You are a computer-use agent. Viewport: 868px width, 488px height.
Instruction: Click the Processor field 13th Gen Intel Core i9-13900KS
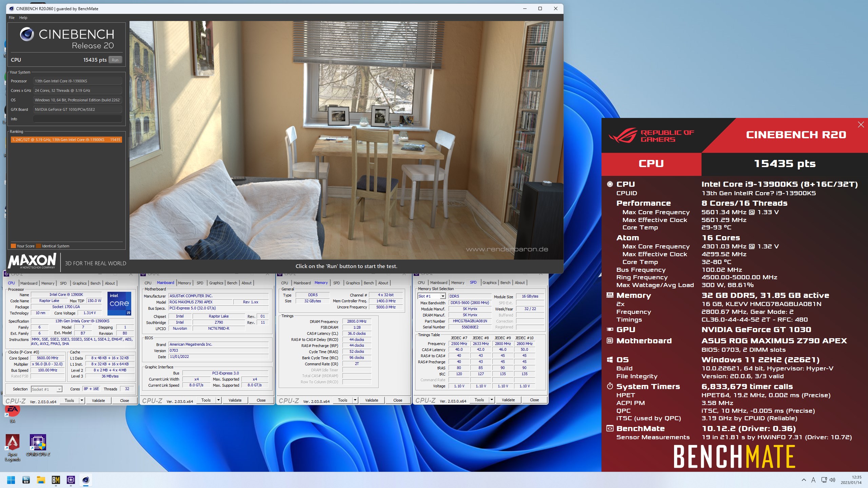click(x=77, y=81)
